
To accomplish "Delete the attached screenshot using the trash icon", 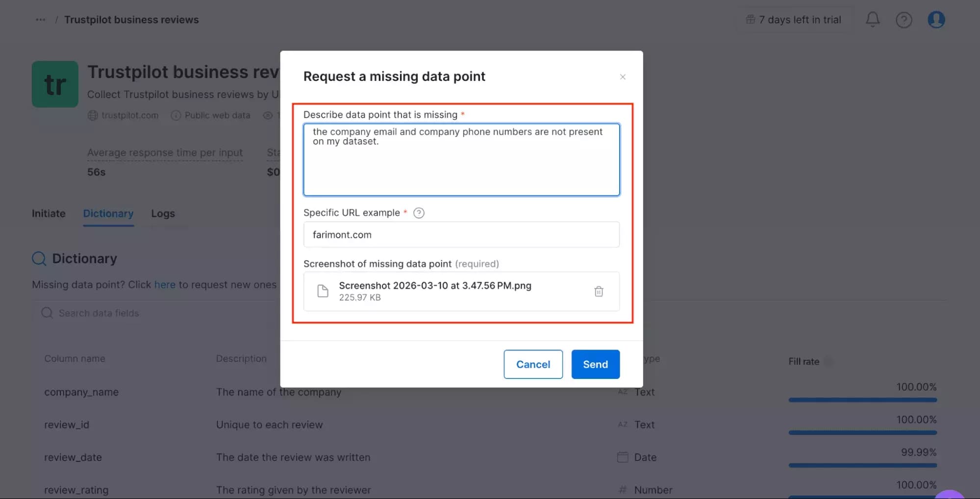I will point(599,291).
